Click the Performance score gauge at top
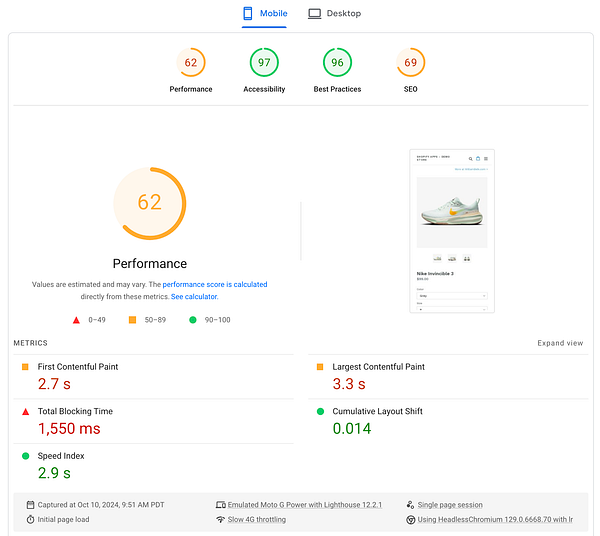The height and width of the screenshot is (536, 600). coord(190,63)
